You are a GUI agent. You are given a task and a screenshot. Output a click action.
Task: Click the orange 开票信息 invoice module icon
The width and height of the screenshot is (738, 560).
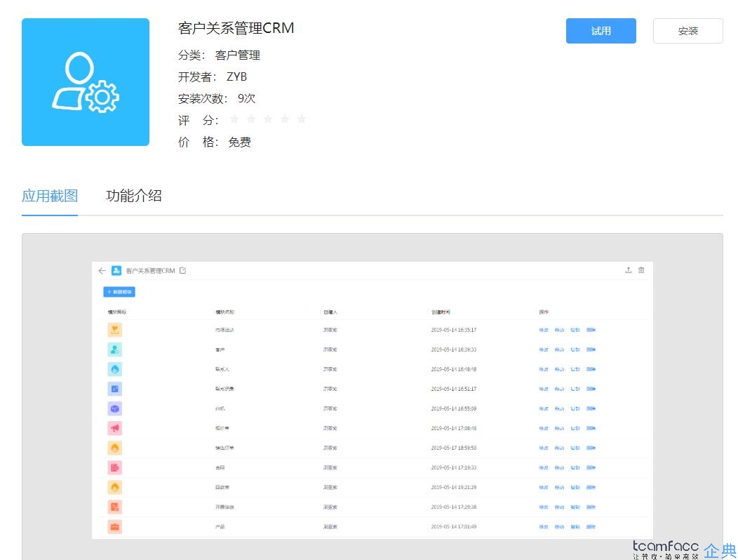tap(115, 507)
